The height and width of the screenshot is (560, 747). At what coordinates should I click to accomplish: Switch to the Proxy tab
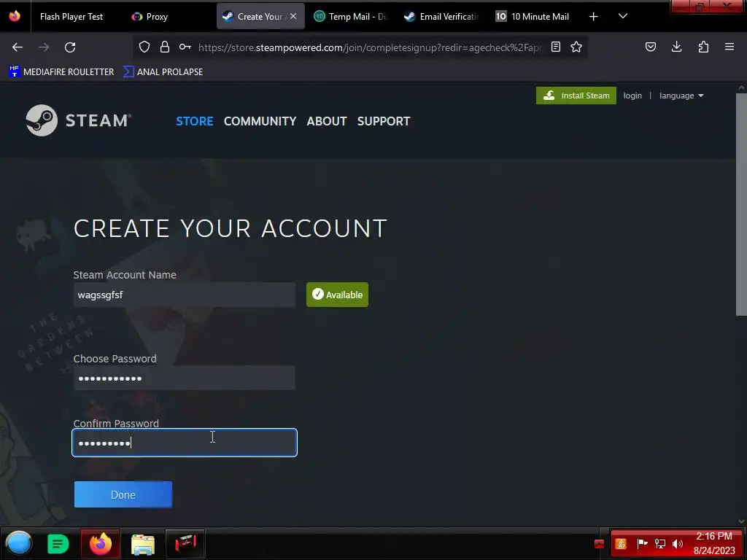(157, 16)
